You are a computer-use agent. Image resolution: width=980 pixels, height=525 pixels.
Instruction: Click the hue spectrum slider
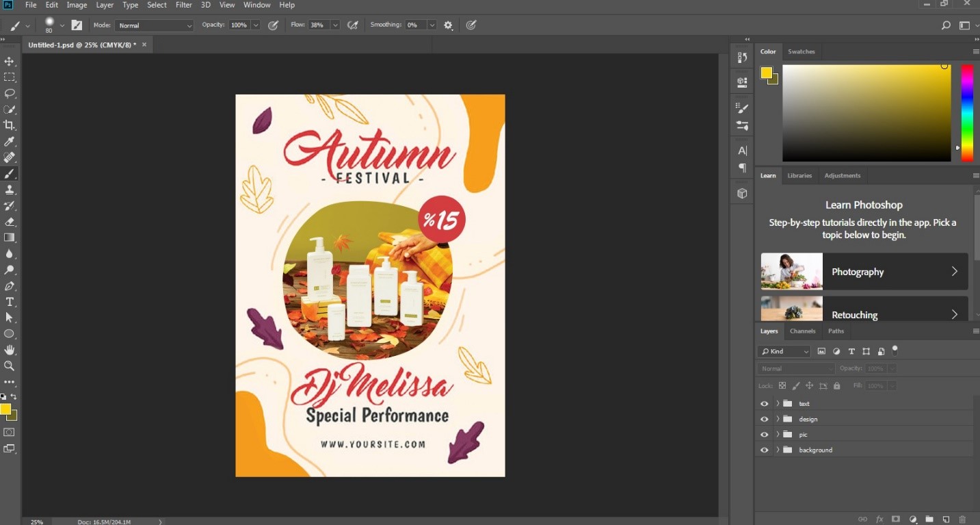coord(967,113)
